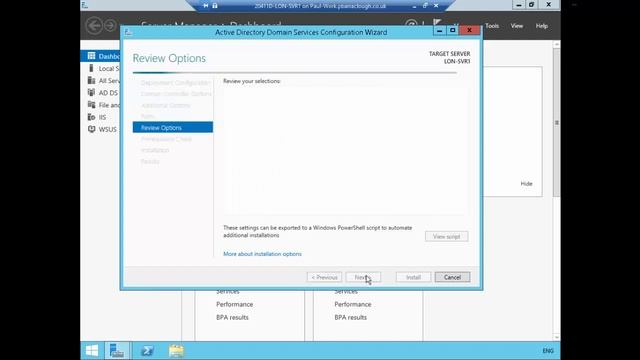This screenshot has height=360, width=640.
Task: Click BPA results in the left role tile
Action: pyautogui.click(x=232, y=318)
